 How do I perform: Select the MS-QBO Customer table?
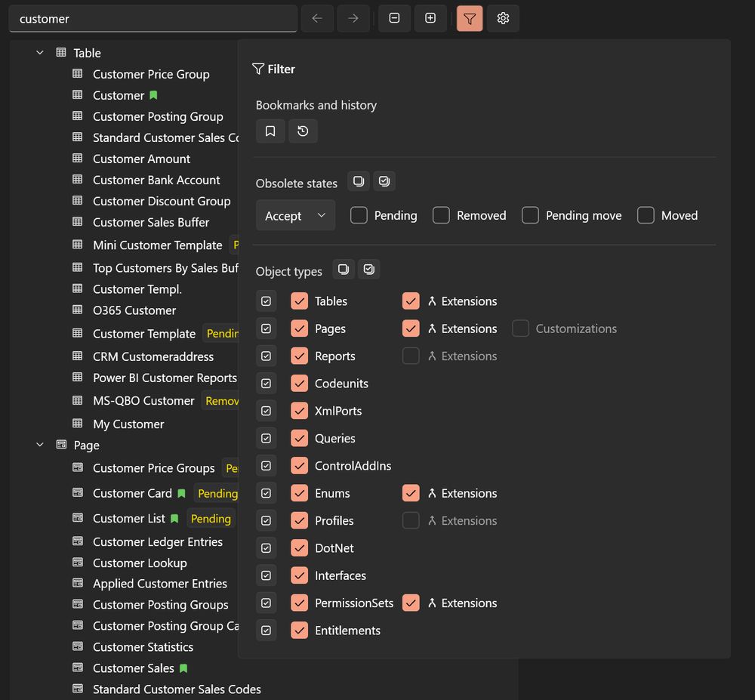[x=143, y=400]
